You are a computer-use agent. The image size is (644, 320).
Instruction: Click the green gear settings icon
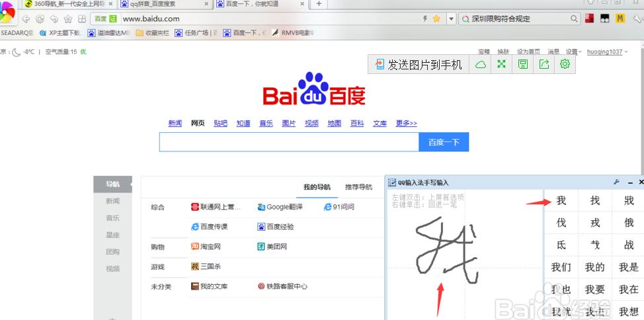(565, 65)
